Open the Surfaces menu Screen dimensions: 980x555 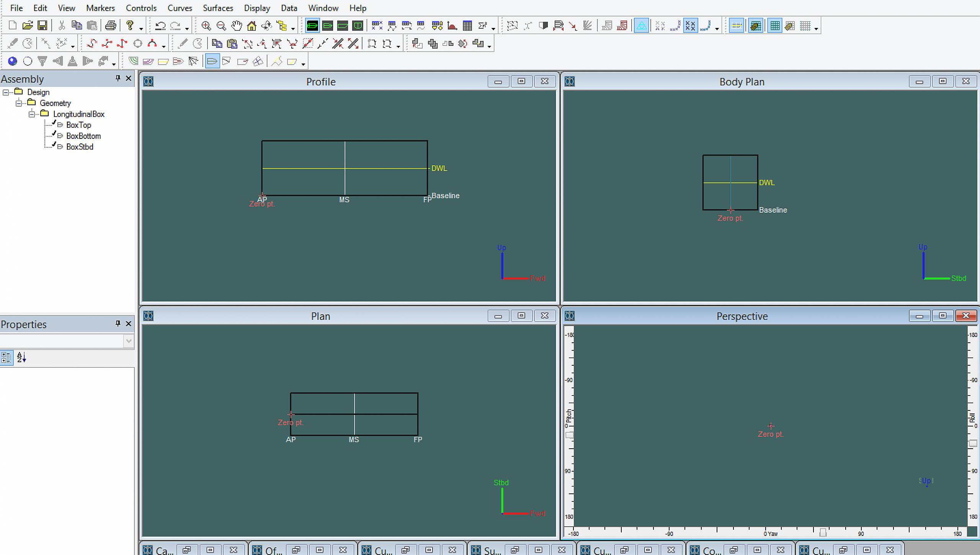coord(217,8)
